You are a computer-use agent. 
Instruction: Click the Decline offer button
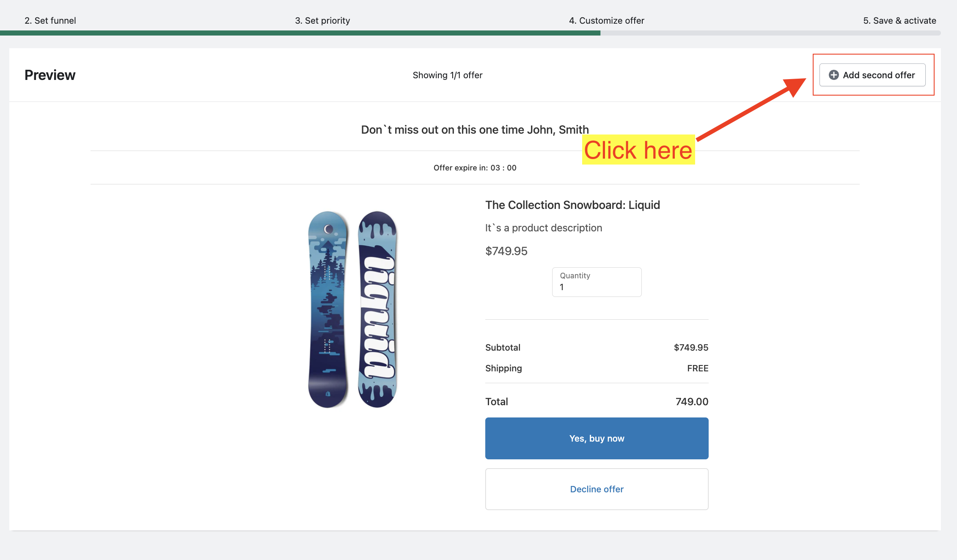tap(597, 489)
